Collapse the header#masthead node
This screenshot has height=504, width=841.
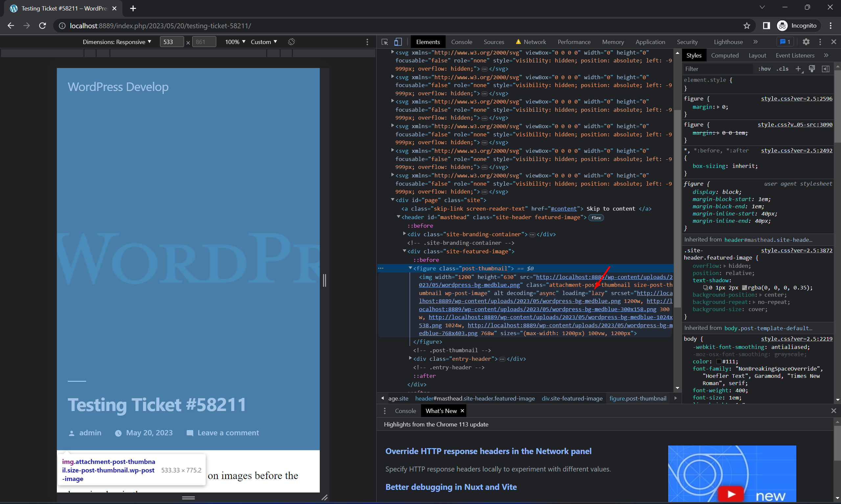pyautogui.click(x=398, y=217)
